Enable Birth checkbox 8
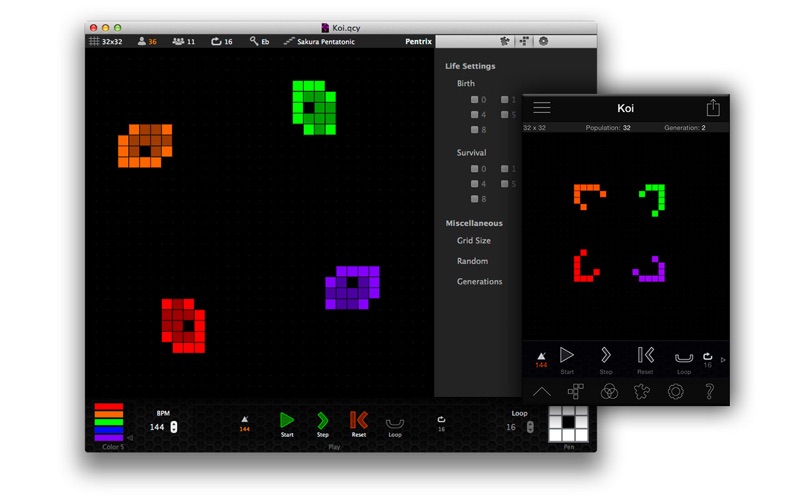Image resolution: width=800 pixels, height=500 pixels. 474,130
